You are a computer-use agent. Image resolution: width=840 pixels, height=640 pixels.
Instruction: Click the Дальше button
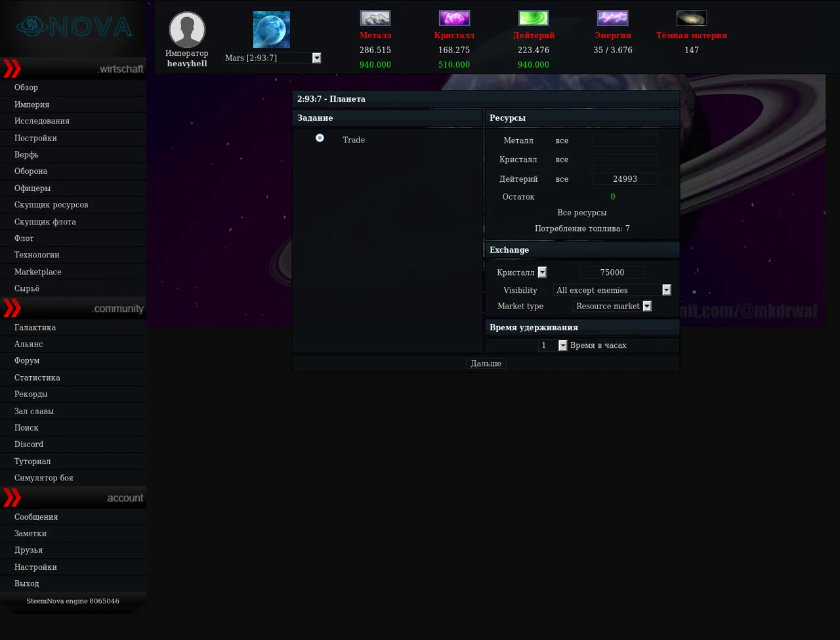pyautogui.click(x=486, y=364)
